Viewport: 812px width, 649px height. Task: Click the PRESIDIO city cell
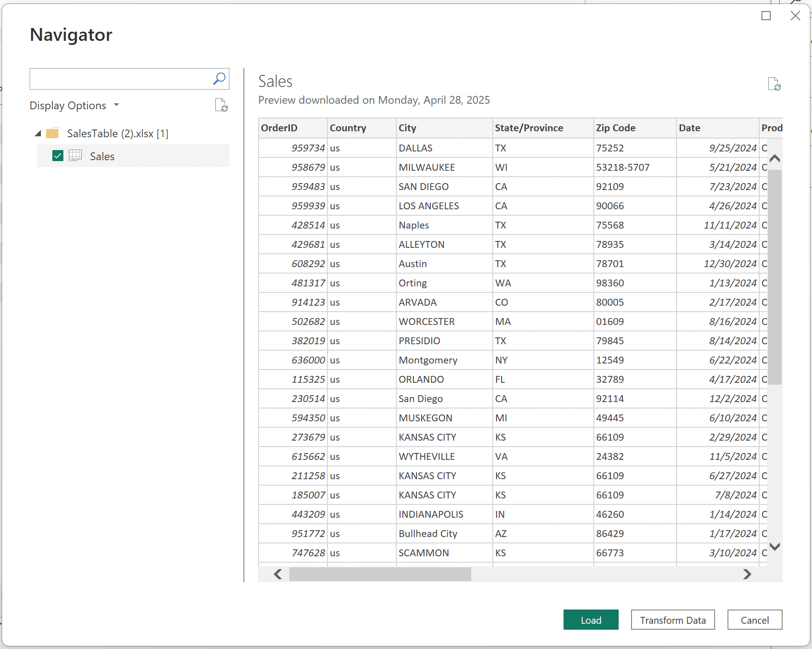click(x=445, y=341)
